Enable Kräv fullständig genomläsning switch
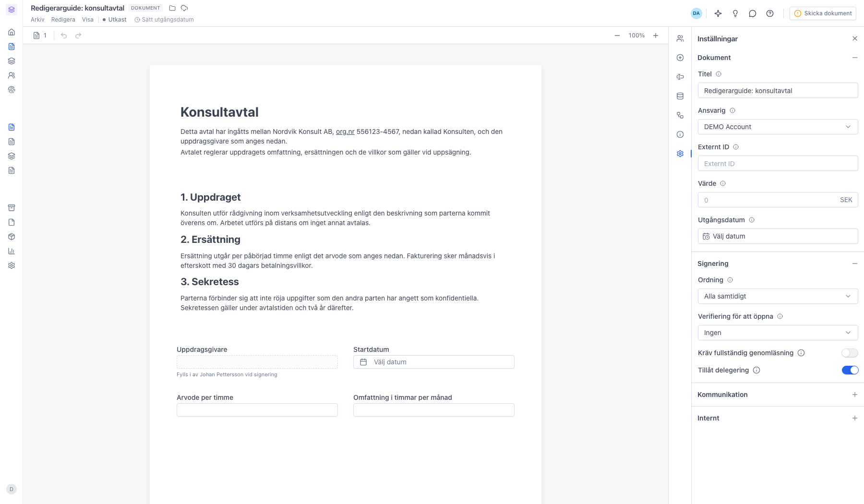The height and width of the screenshot is (504, 864). point(850,353)
